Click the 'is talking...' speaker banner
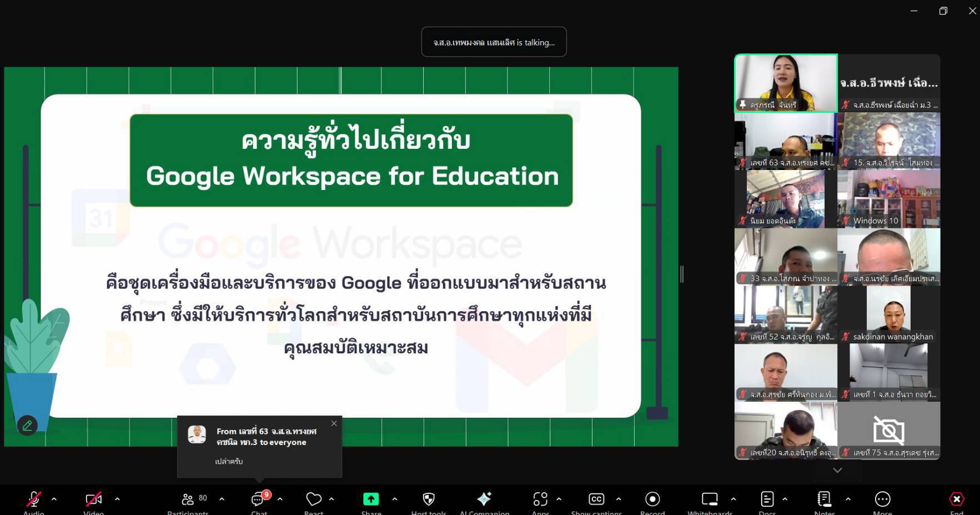The image size is (980, 515). [494, 42]
